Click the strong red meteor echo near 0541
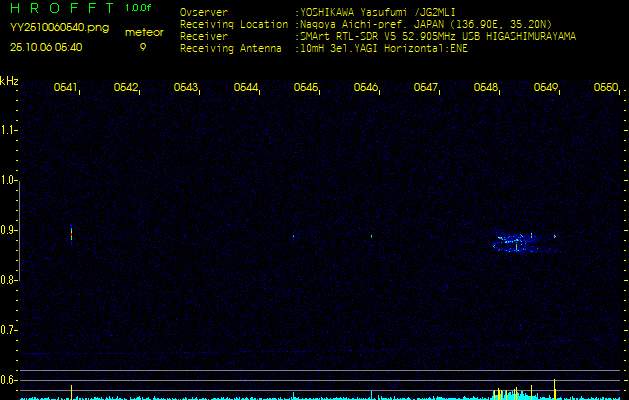The image size is (629, 400). point(71,234)
